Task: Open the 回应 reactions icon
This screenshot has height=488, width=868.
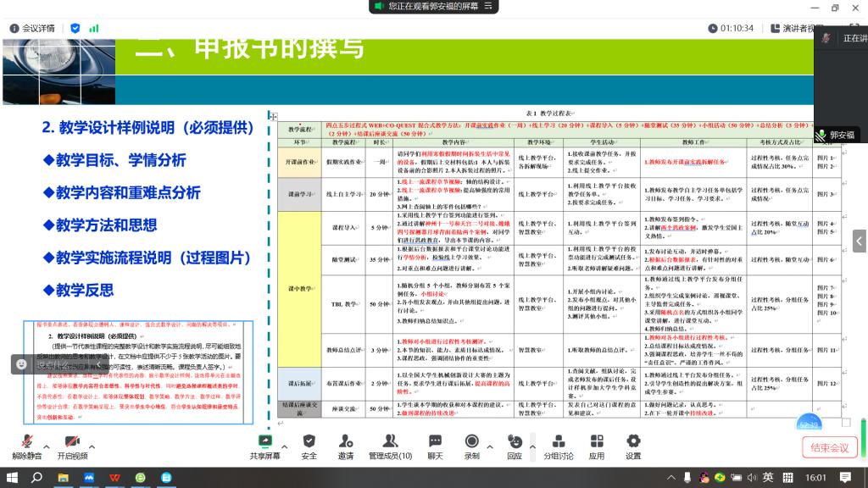Action: pyautogui.click(x=515, y=446)
